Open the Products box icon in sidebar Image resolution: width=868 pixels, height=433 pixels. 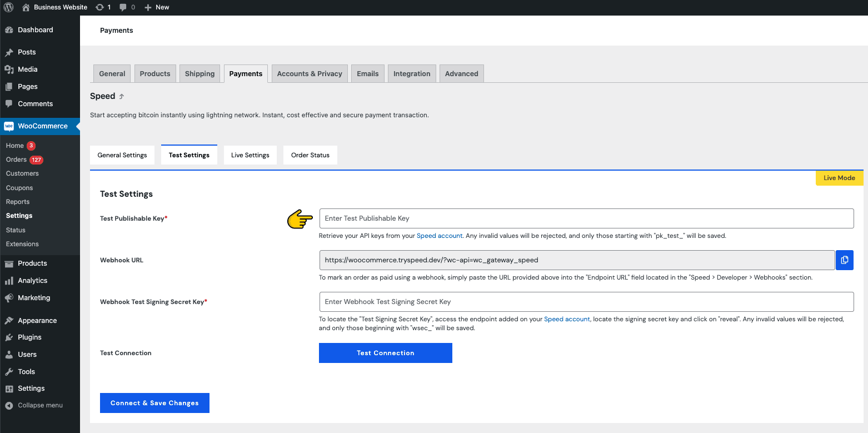click(9, 263)
